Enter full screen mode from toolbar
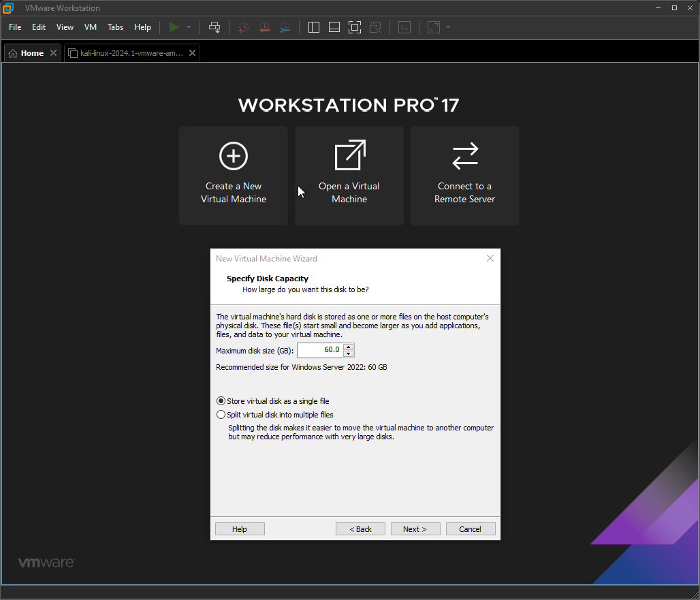The width and height of the screenshot is (700, 600). (355, 27)
